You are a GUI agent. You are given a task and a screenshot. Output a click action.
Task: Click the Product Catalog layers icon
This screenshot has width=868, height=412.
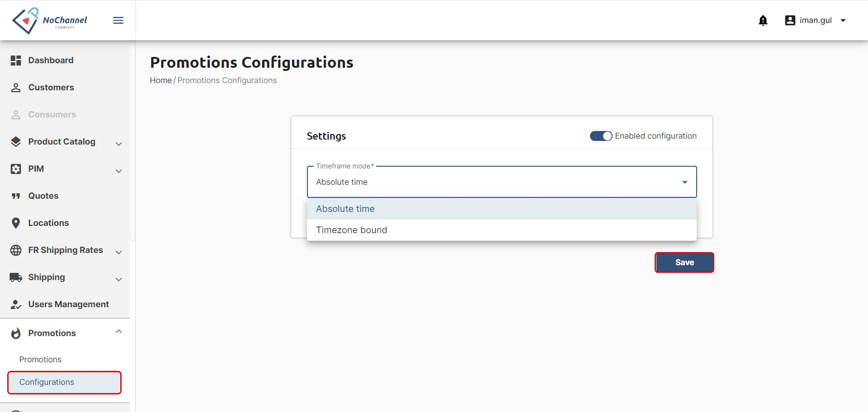[16, 142]
